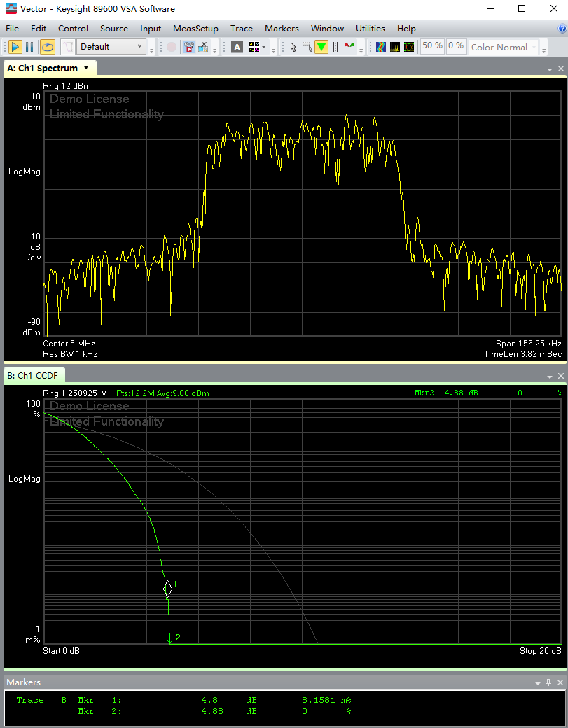Click the grayed record button

(x=172, y=47)
